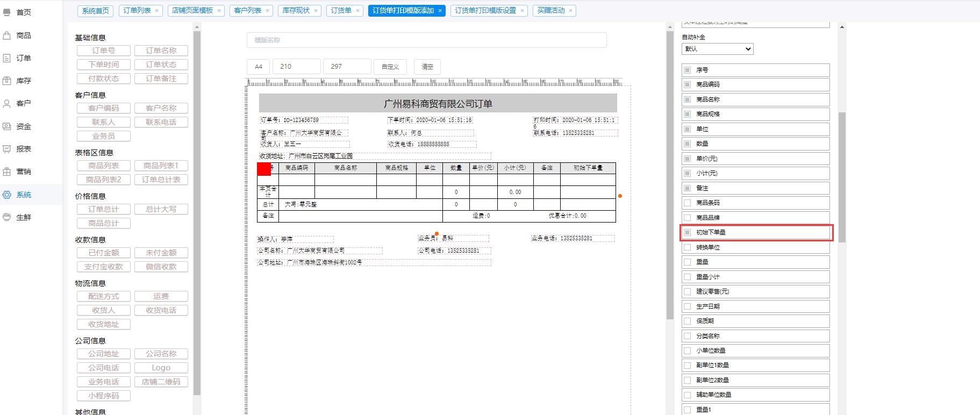Click the 模版名称 input field

426,40
